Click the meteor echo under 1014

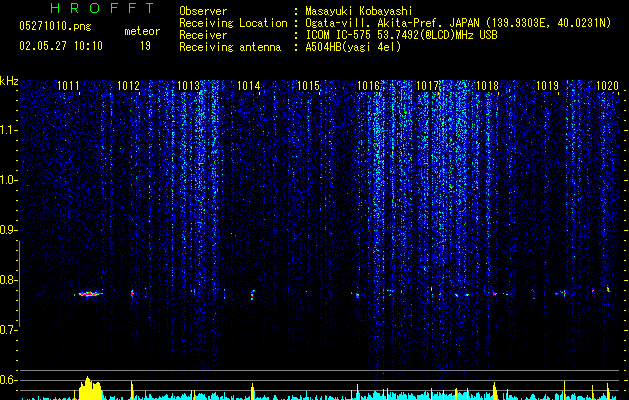click(252, 295)
